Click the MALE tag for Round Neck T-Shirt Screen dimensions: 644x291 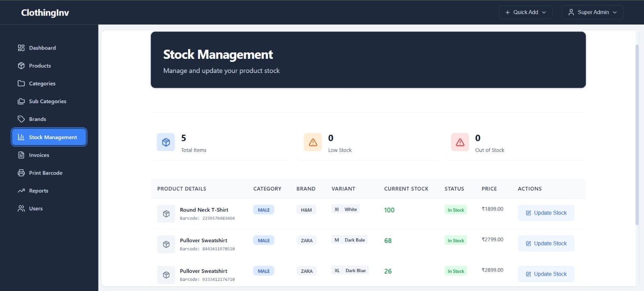click(264, 210)
